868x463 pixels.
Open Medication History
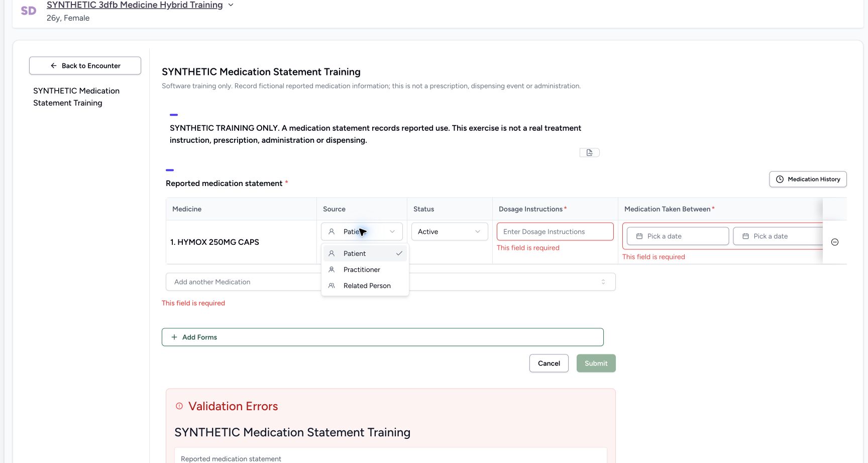point(808,179)
